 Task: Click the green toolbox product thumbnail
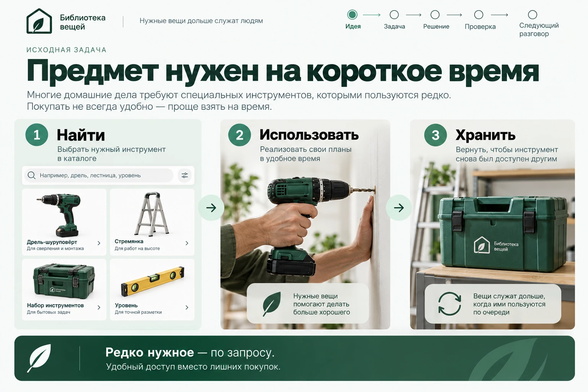(x=64, y=281)
